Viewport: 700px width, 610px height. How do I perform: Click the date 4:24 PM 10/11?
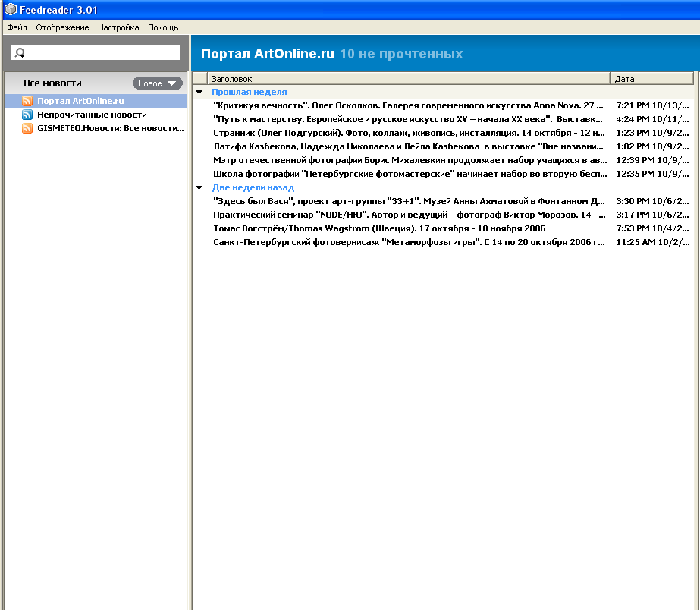click(653, 119)
